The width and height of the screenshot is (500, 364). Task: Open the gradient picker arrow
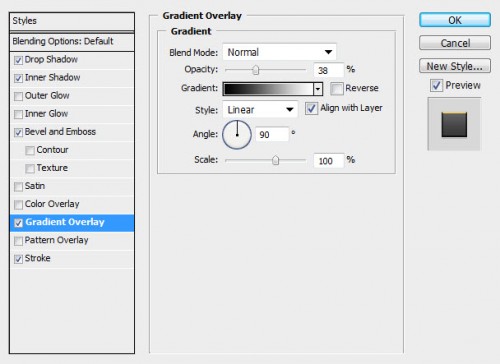[318, 89]
